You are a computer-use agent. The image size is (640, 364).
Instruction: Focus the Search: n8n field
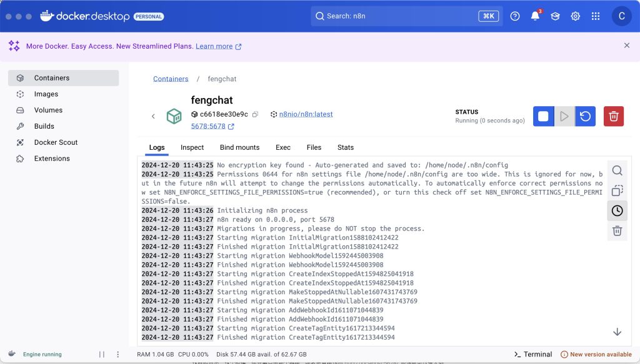click(406, 16)
